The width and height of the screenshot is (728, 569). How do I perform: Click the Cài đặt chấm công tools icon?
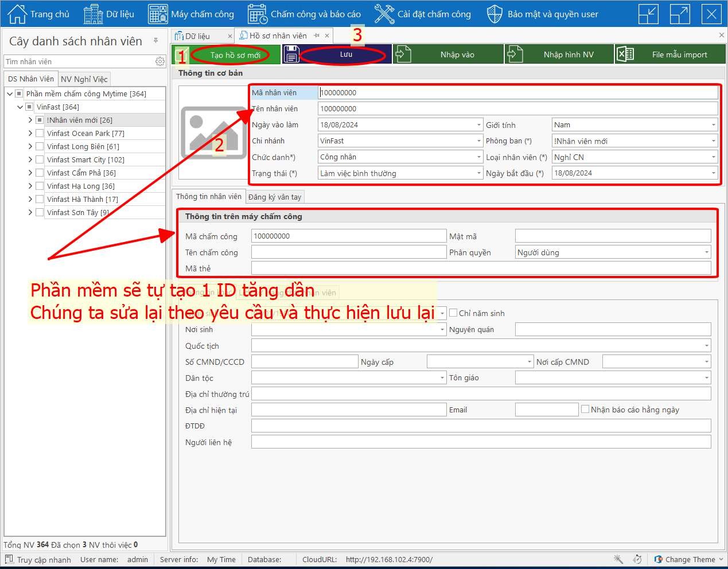pyautogui.click(x=384, y=14)
